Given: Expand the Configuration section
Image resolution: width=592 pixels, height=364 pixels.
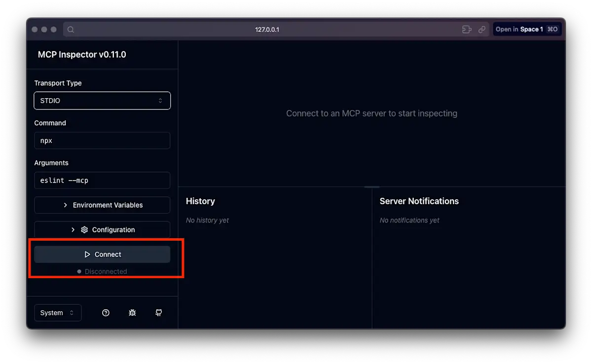Looking at the screenshot, I should click(102, 229).
